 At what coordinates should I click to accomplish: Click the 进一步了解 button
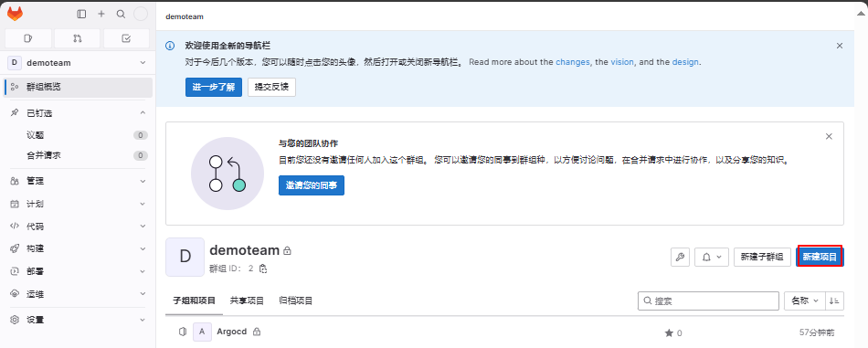pos(214,87)
